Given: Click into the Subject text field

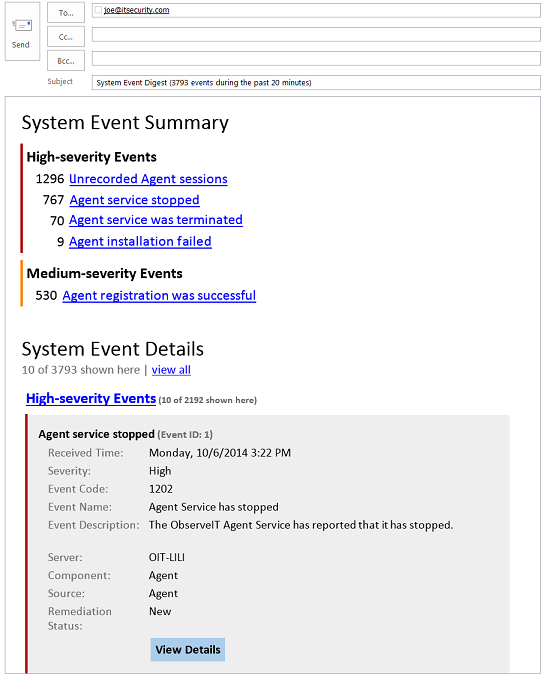Looking at the screenshot, I should point(316,83).
